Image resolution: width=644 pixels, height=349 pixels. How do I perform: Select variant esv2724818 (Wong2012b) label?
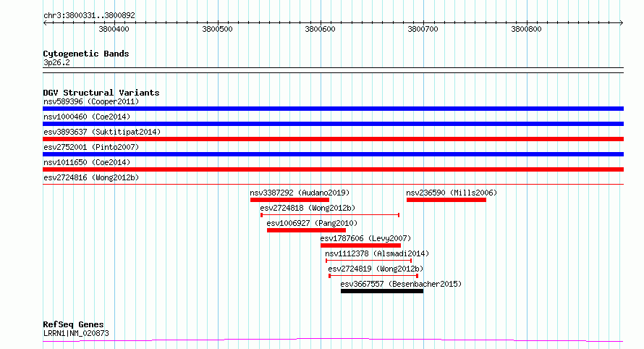point(308,208)
